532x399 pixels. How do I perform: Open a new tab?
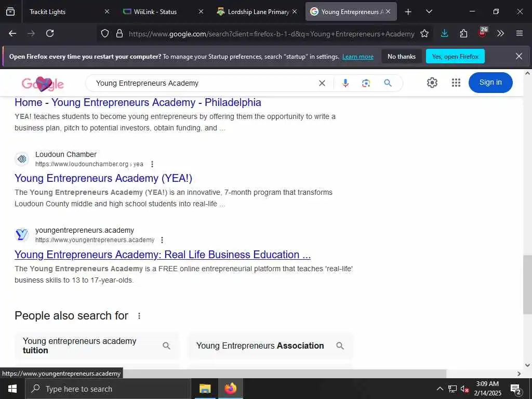408,12
